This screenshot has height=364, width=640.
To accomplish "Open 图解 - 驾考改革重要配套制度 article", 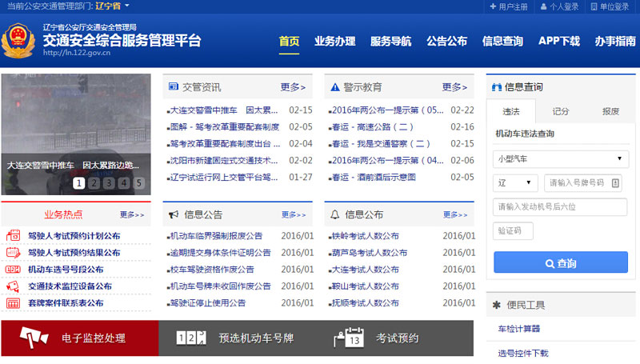I will pyautogui.click(x=225, y=127).
